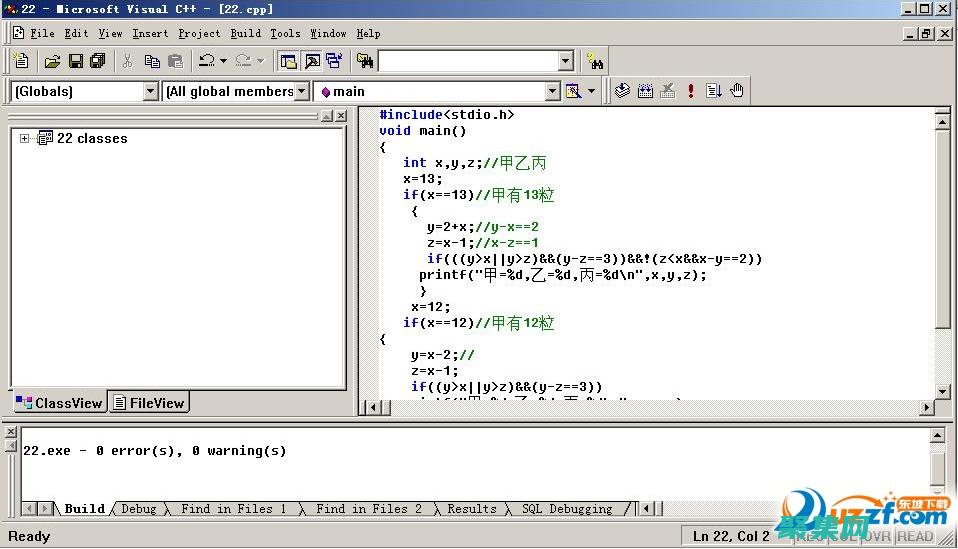Open the Debug output tab

138,509
